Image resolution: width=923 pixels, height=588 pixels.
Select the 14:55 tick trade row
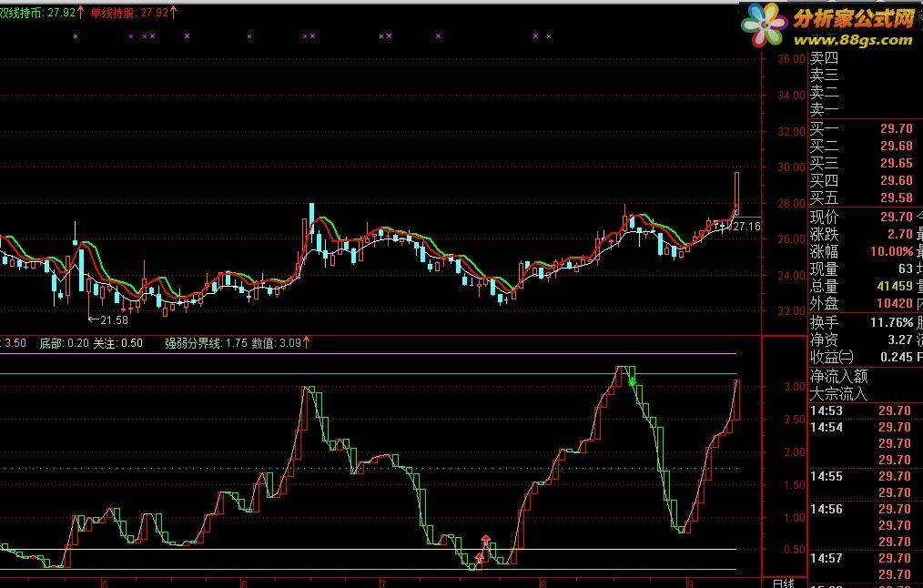pos(866,476)
